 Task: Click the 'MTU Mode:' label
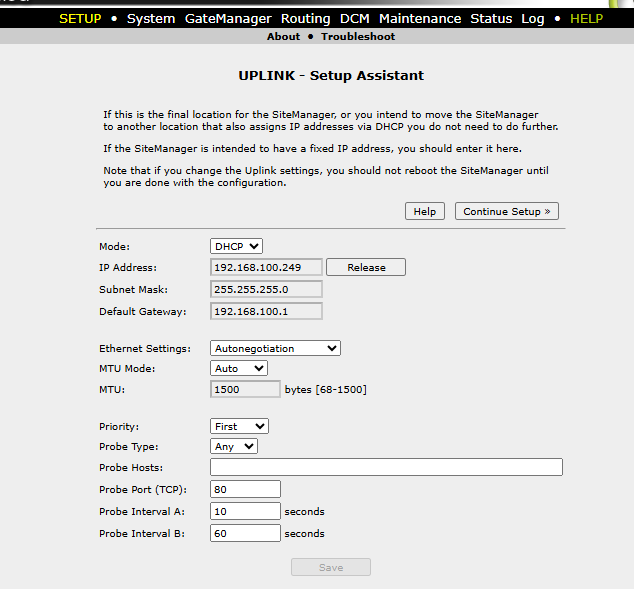127,369
